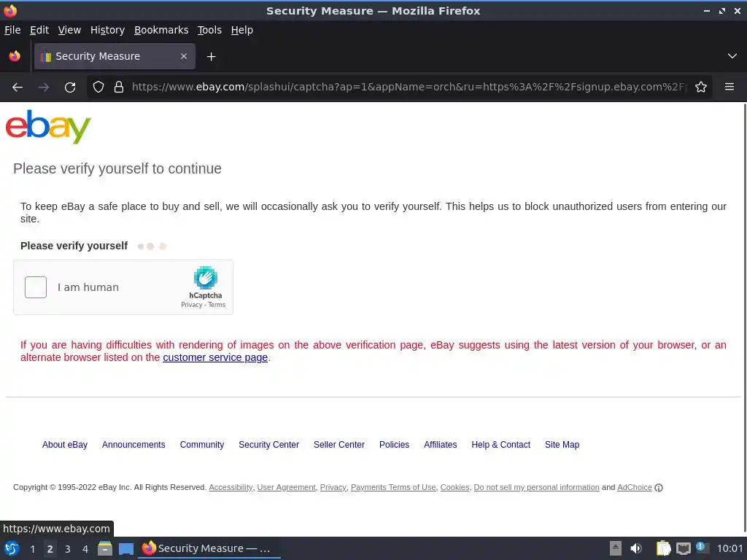
Task: Click the show desktop taskbar icon
Action: [x=126, y=548]
